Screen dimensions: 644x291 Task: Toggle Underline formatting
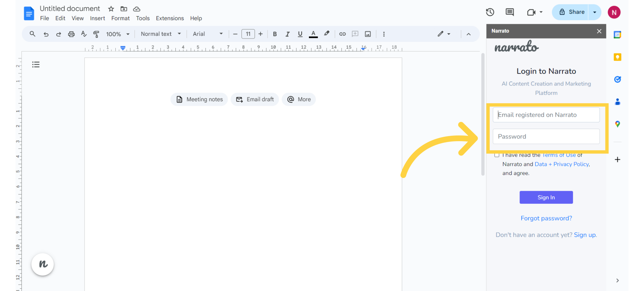[300, 34]
